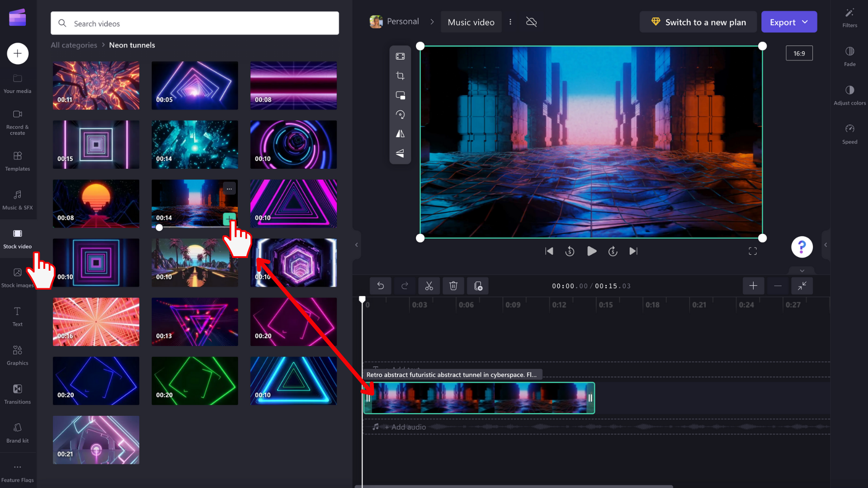Open the Music & SFX panel
This screenshot has width=868, height=488.
[x=17, y=200]
